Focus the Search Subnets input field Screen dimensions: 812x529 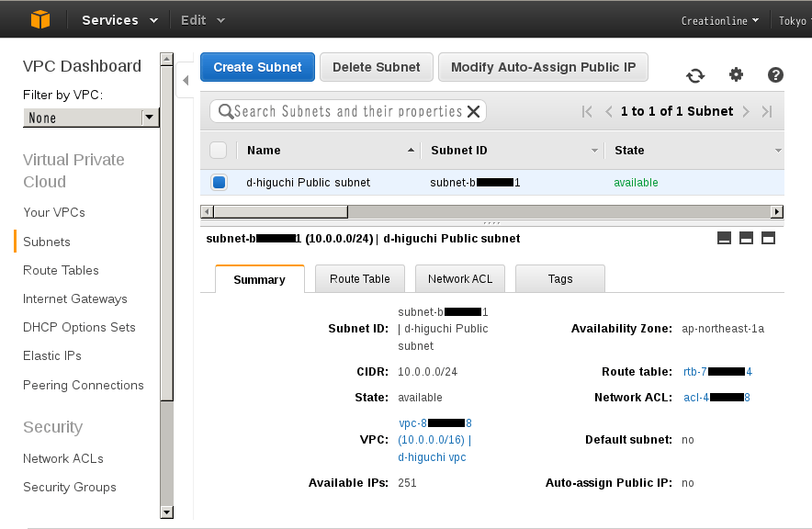(x=347, y=111)
